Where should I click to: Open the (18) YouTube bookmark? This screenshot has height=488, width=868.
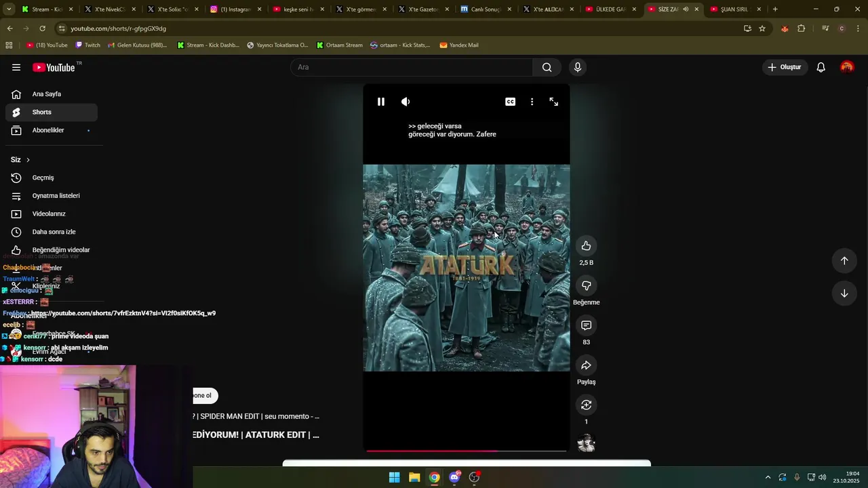tap(47, 45)
